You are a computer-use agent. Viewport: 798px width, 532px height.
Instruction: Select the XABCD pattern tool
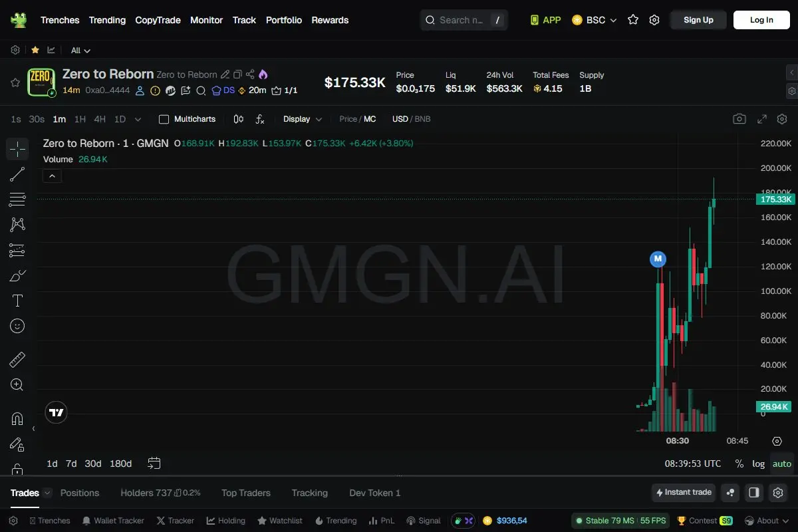point(17,225)
